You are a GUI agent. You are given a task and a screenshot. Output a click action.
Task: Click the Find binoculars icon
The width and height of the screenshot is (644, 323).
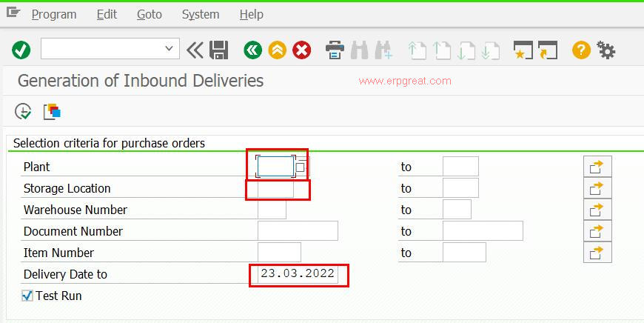click(x=360, y=50)
